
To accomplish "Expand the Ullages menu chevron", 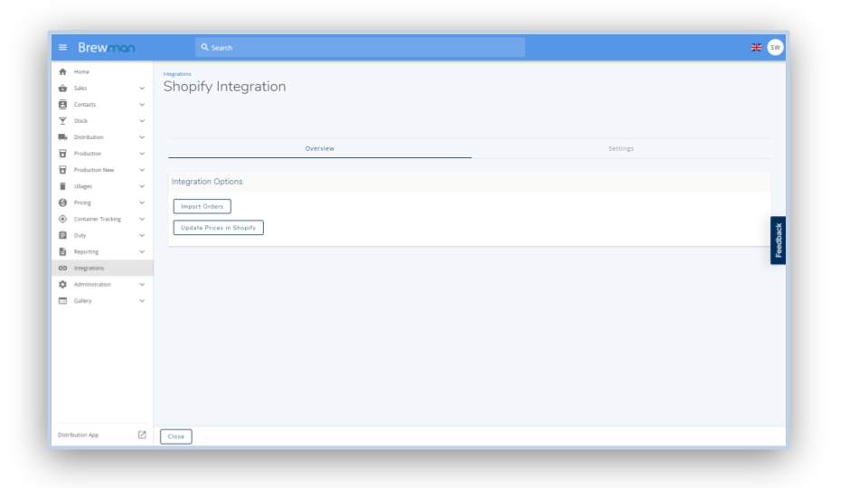I will 142,186.
